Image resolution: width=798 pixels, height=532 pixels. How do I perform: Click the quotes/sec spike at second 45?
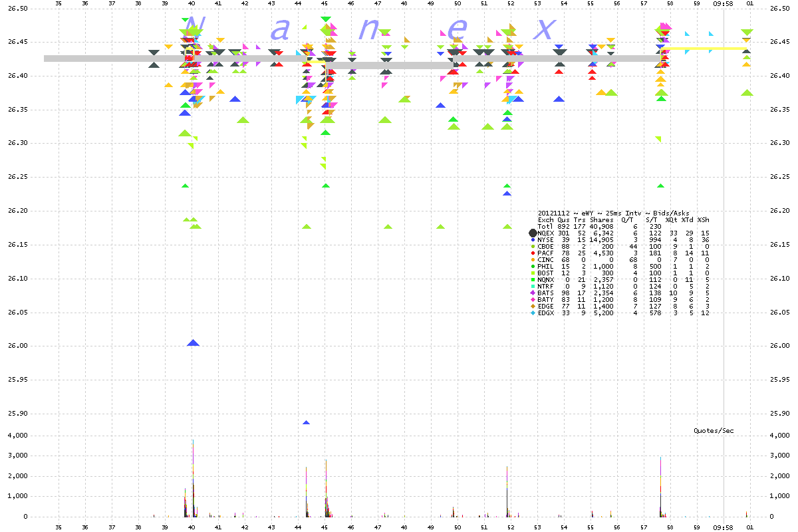pos(326,487)
